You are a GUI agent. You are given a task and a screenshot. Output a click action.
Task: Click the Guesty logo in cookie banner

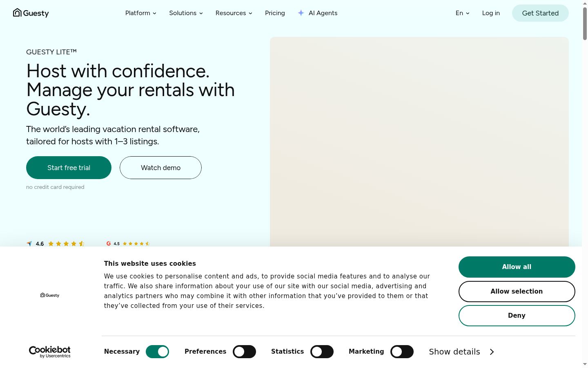point(50,295)
